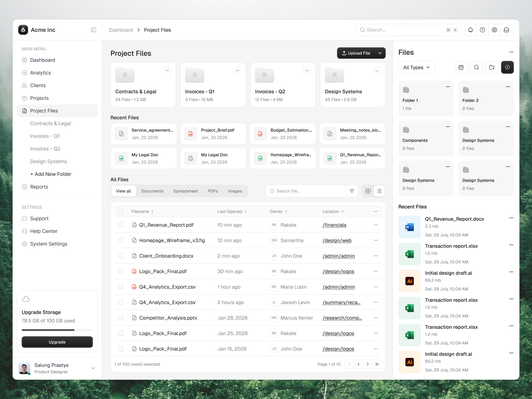Click new folder icon in Files panel
This screenshot has height=399, width=532.
click(x=492, y=67)
